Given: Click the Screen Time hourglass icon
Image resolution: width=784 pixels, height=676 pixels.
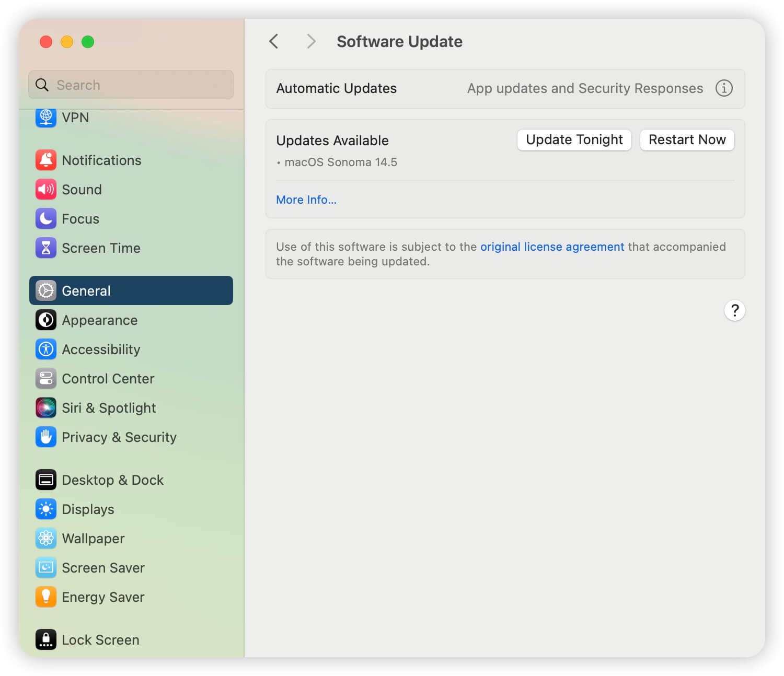Looking at the screenshot, I should coord(46,248).
